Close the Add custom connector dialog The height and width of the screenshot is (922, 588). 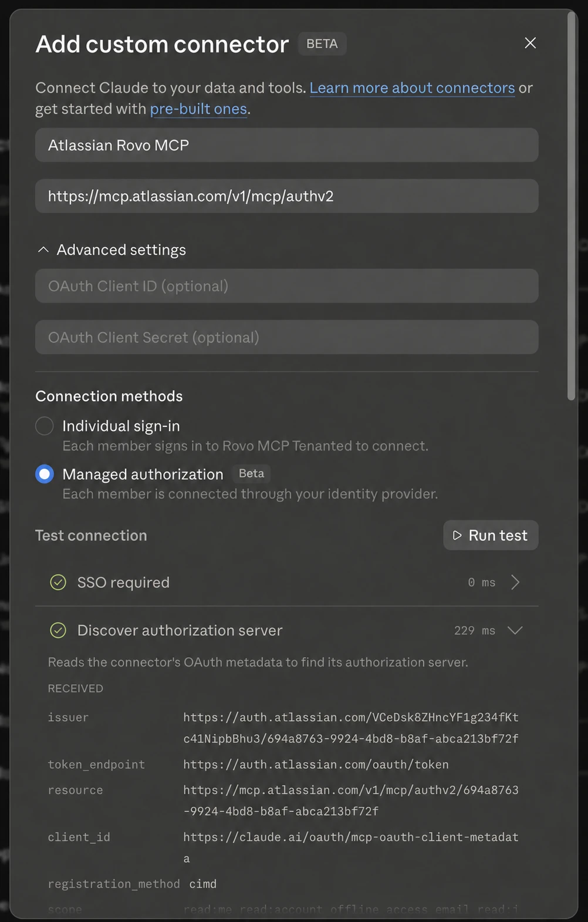click(530, 43)
